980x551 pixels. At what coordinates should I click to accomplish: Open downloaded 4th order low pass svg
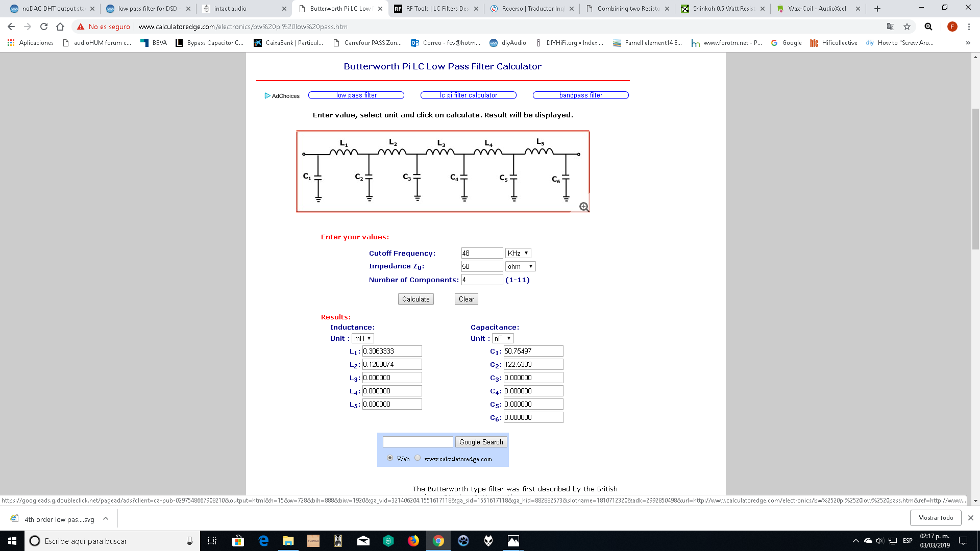[54, 519]
